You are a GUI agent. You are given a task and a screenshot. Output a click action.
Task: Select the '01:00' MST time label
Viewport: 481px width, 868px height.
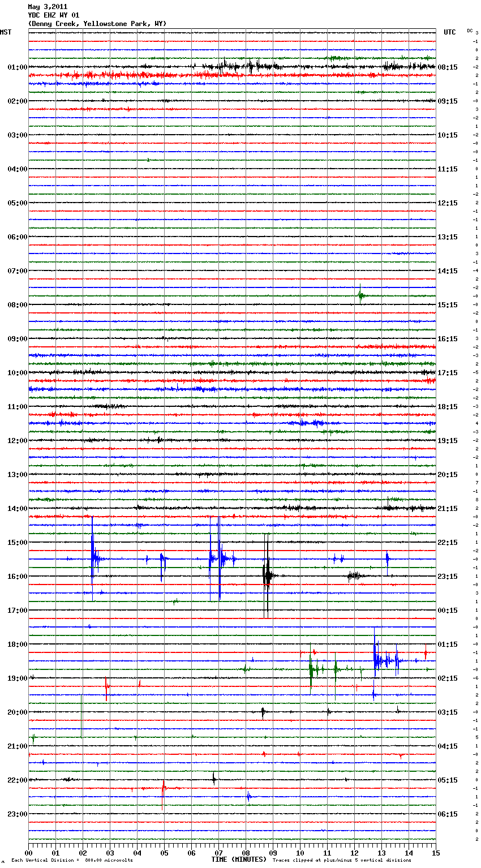18,67
